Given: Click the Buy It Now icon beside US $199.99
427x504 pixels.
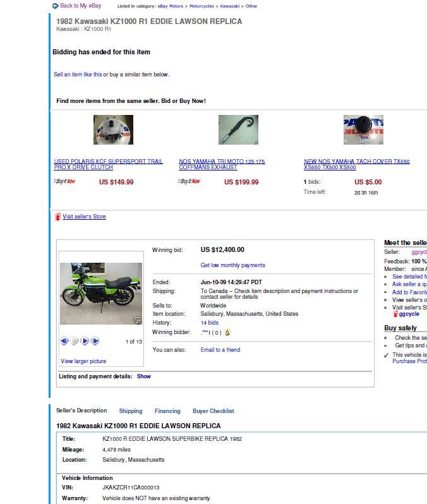Looking at the screenshot, I should [x=189, y=181].
